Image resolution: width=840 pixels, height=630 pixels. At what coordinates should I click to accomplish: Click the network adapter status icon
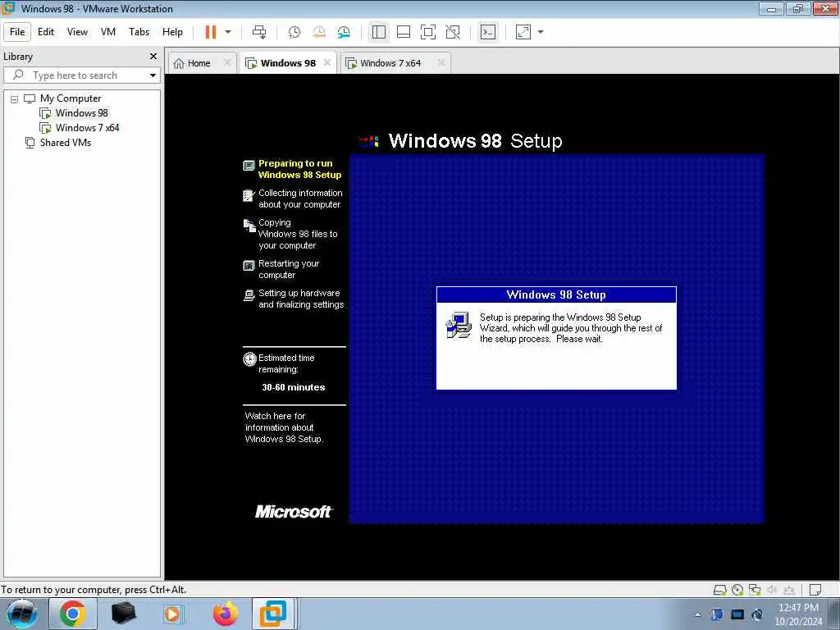tap(755, 590)
